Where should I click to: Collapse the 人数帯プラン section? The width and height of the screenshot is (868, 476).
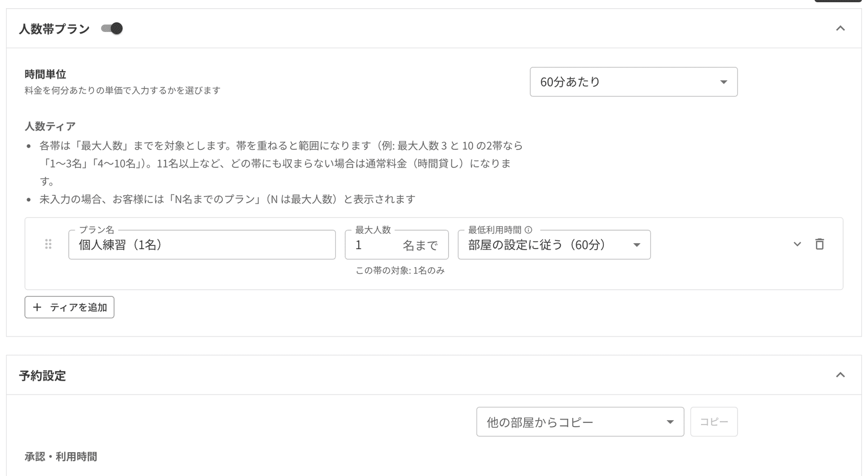tap(840, 28)
